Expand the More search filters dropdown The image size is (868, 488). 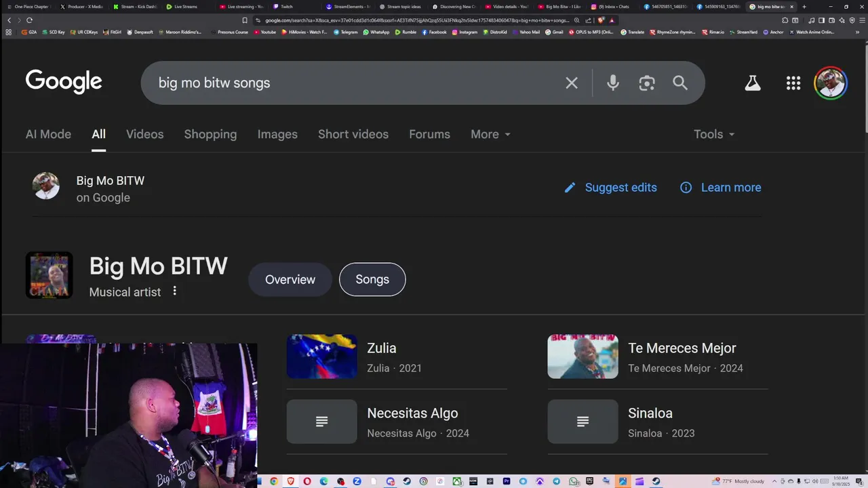[490, 134]
